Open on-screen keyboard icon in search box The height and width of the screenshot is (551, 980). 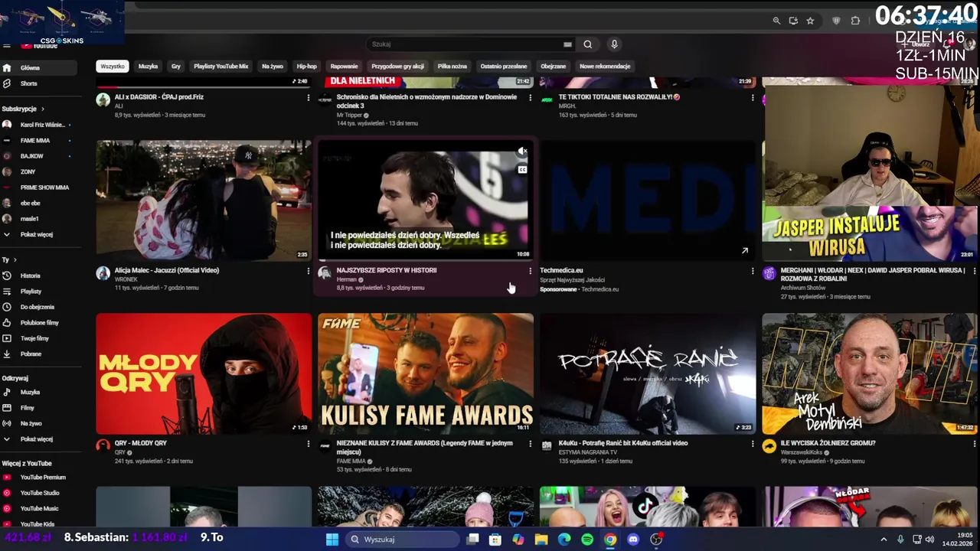pyautogui.click(x=567, y=44)
